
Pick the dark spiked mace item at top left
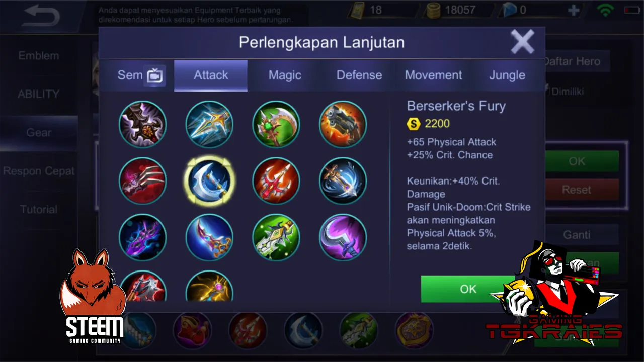click(x=143, y=124)
